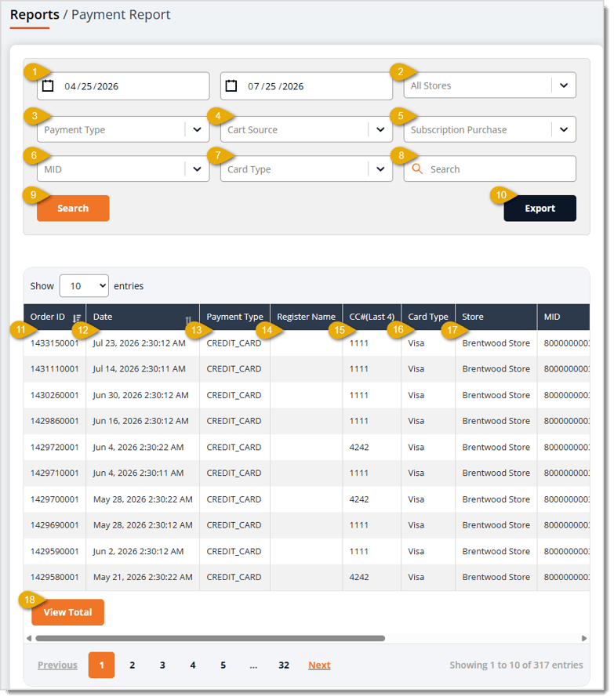The width and height of the screenshot is (614, 700).
Task: Click date Jun 2, 2026 2:30:12 AM
Action: (x=139, y=551)
